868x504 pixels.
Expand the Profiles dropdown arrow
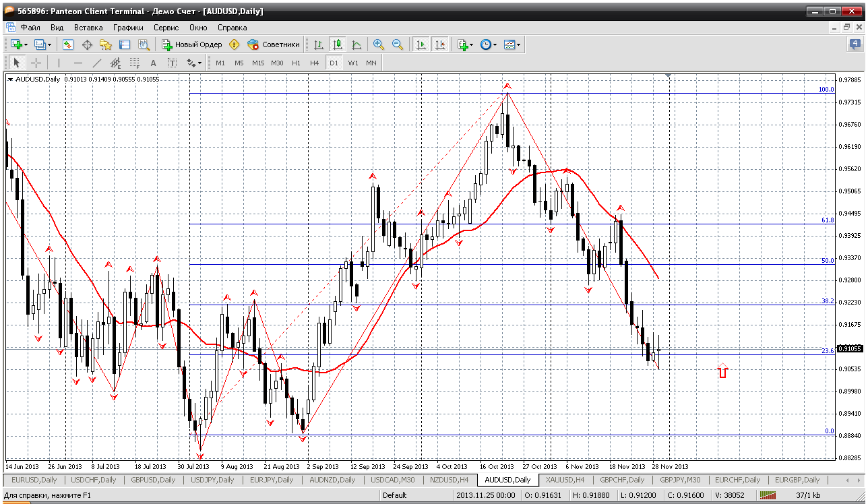[x=51, y=44]
